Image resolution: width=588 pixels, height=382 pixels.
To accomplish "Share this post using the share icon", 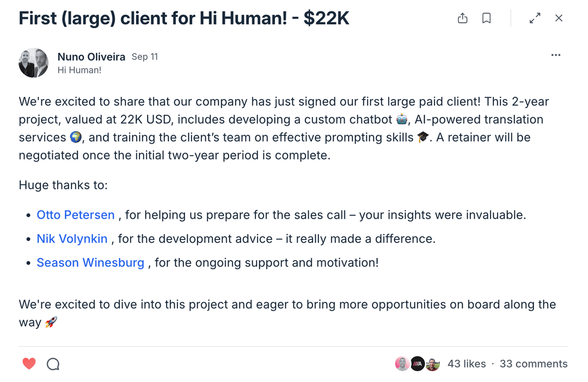I will (x=463, y=19).
